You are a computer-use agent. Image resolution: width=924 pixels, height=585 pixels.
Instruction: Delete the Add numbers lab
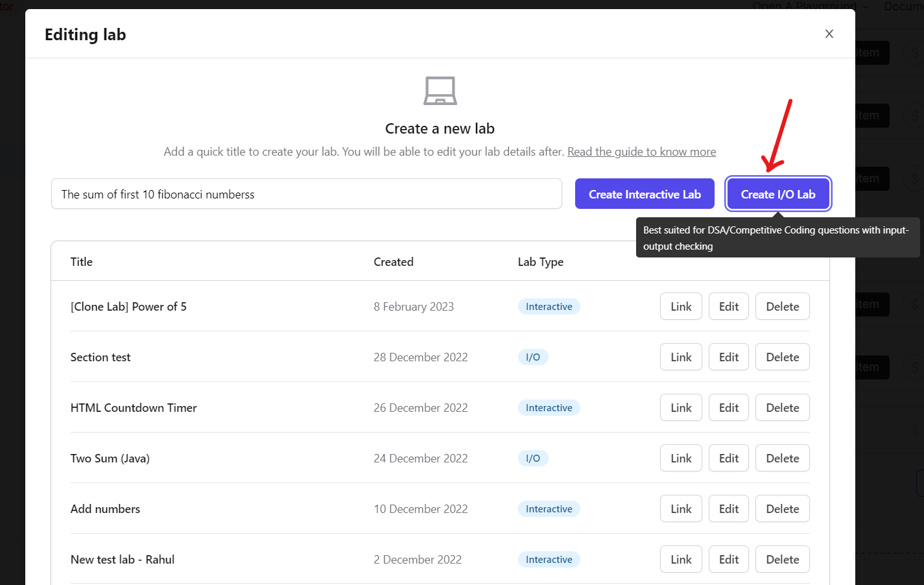[782, 509]
